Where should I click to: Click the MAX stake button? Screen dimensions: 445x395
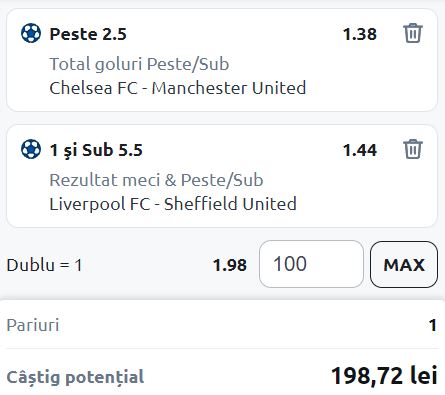coord(404,264)
